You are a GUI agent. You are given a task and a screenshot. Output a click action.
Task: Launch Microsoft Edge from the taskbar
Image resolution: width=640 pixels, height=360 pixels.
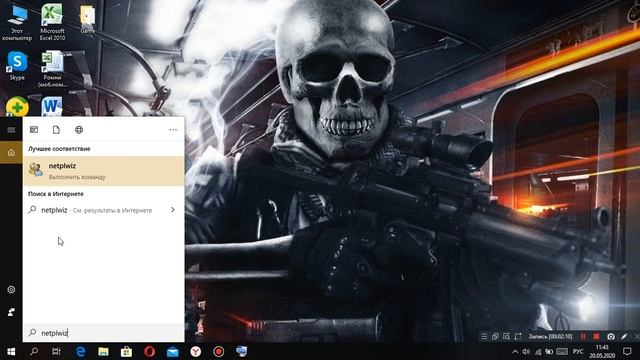pos(81,351)
